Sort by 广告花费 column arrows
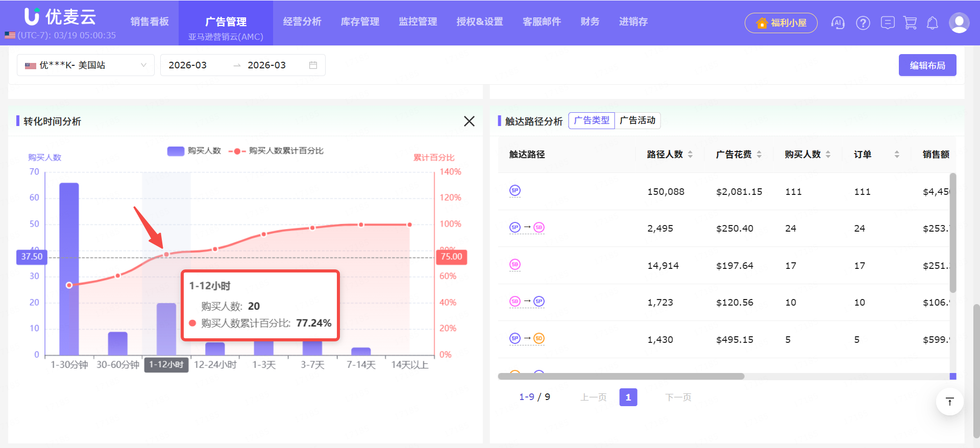Image resolution: width=980 pixels, height=448 pixels. click(x=759, y=154)
